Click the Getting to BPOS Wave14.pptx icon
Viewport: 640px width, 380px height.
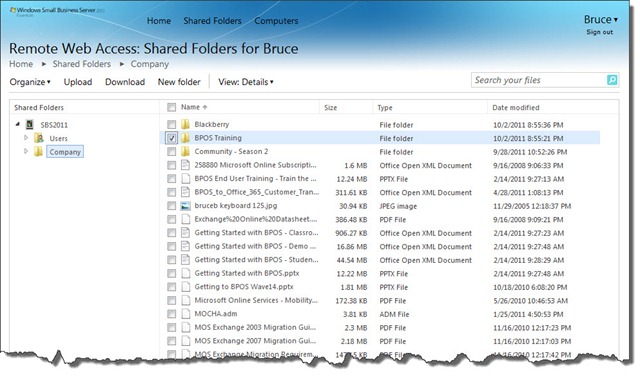185,287
